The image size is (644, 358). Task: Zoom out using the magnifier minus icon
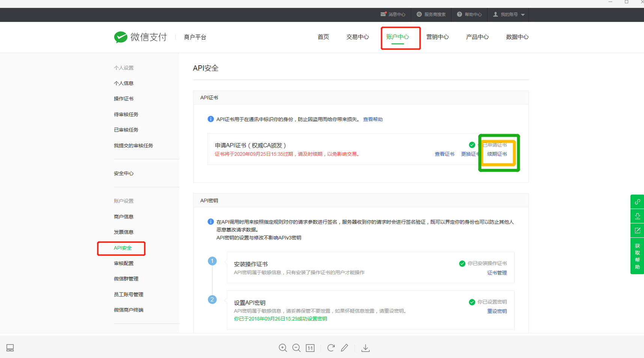(296, 348)
